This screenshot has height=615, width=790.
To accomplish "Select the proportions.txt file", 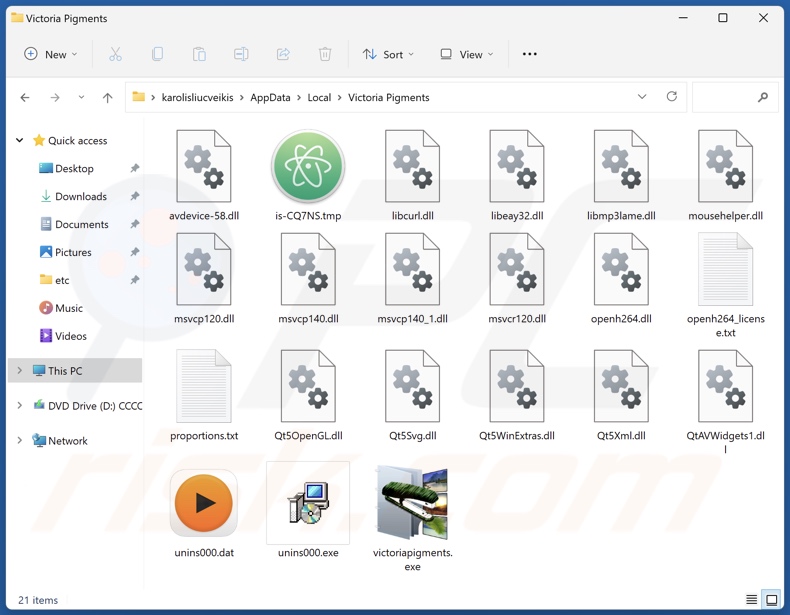I will pyautogui.click(x=204, y=396).
